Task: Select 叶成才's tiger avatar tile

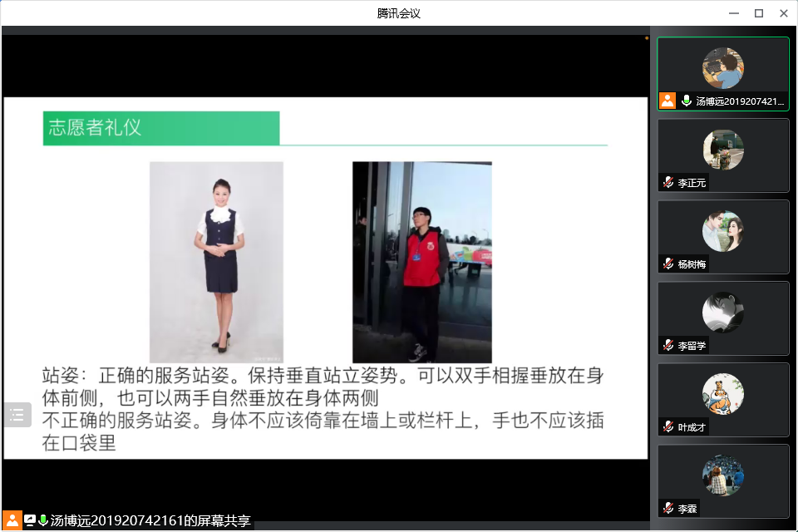Action: coord(722,394)
